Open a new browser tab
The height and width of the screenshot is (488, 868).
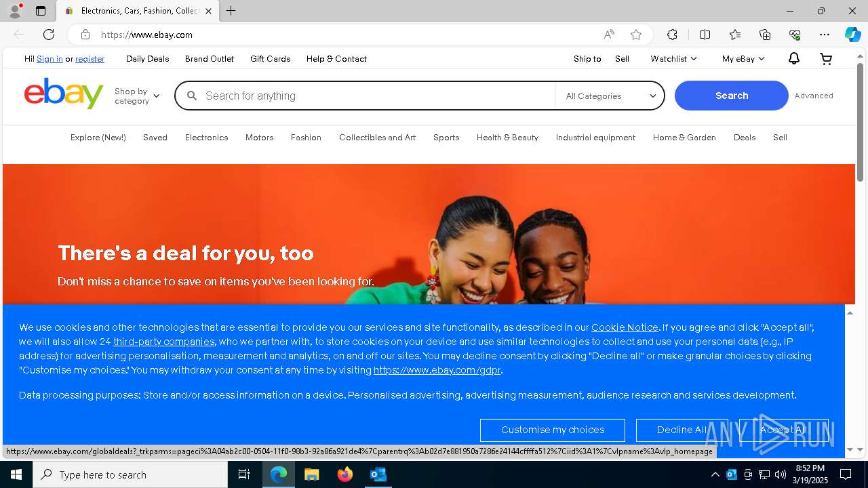point(231,11)
